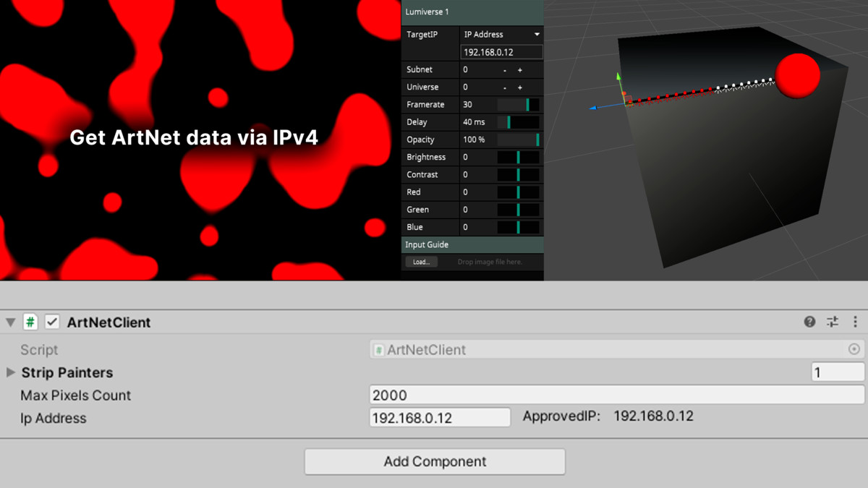Click the green Y-axis gizmo arrow
The height and width of the screenshot is (488, 868).
pyautogui.click(x=618, y=77)
